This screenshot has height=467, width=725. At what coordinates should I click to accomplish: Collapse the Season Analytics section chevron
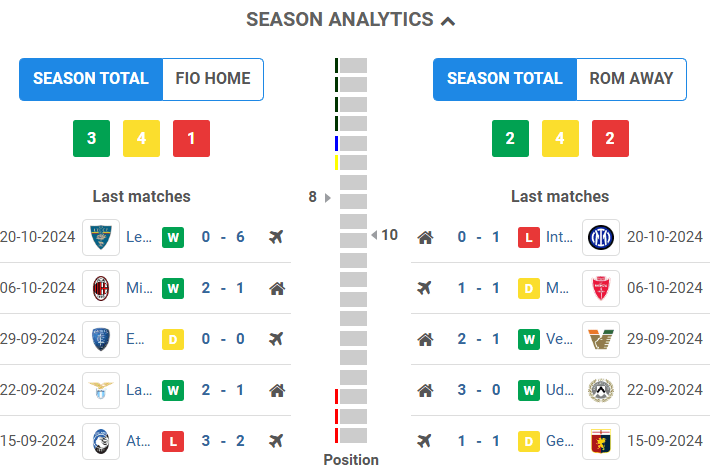pos(449,20)
